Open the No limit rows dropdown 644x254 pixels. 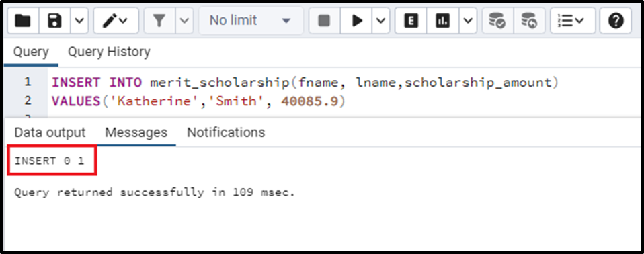[251, 20]
